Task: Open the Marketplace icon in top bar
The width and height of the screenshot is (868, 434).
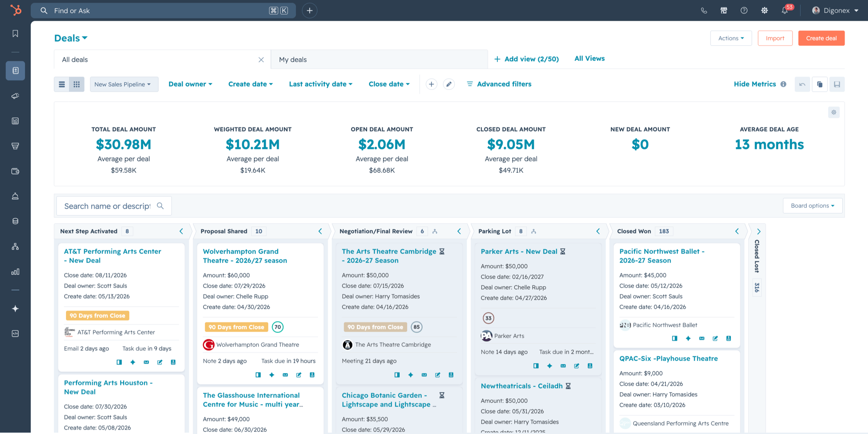Action: tap(724, 10)
